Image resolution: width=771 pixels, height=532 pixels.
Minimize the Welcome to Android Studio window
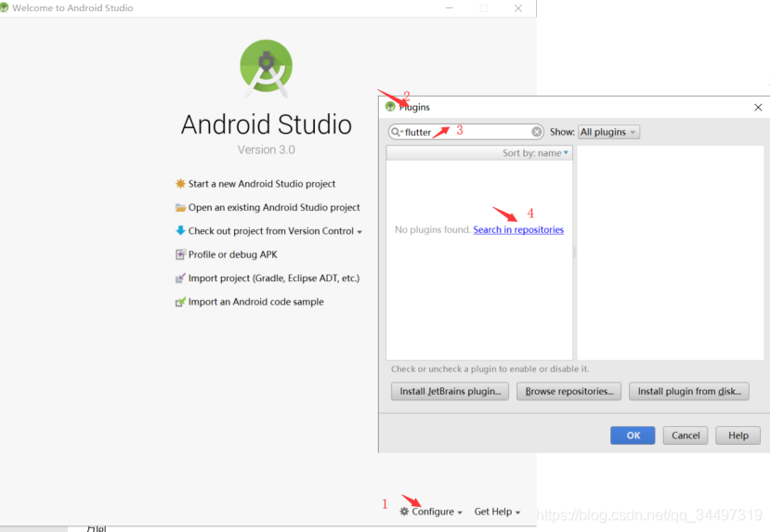click(449, 8)
